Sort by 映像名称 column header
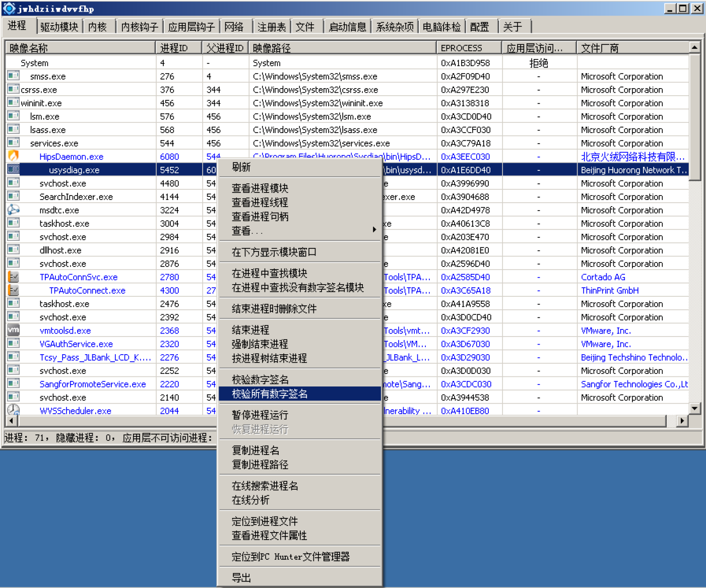This screenshot has height=588, width=706. (81, 48)
